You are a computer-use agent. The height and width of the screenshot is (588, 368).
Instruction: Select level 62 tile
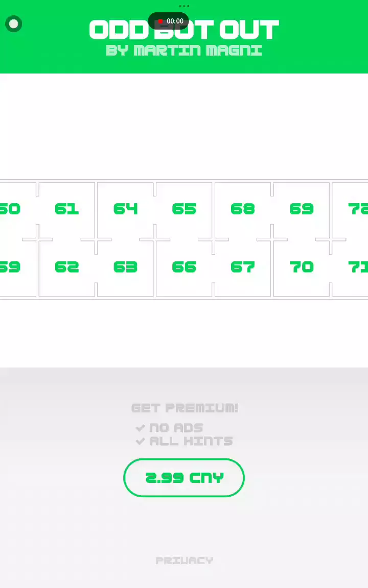(66, 267)
